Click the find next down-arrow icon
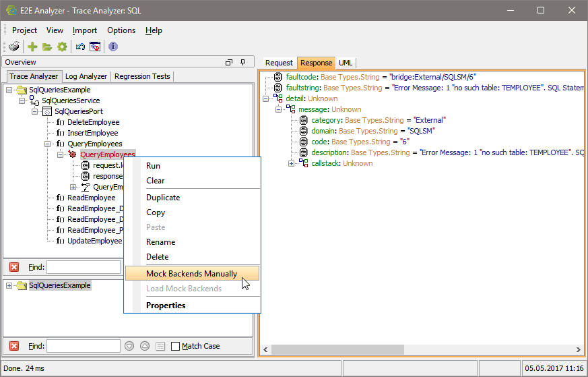This screenshot has width=588, height=377. coord(129,346)
